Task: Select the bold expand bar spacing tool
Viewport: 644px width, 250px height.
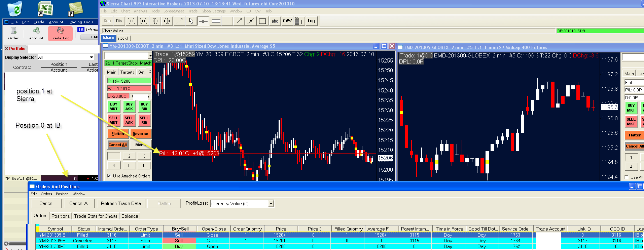Action: coord(143,21)
